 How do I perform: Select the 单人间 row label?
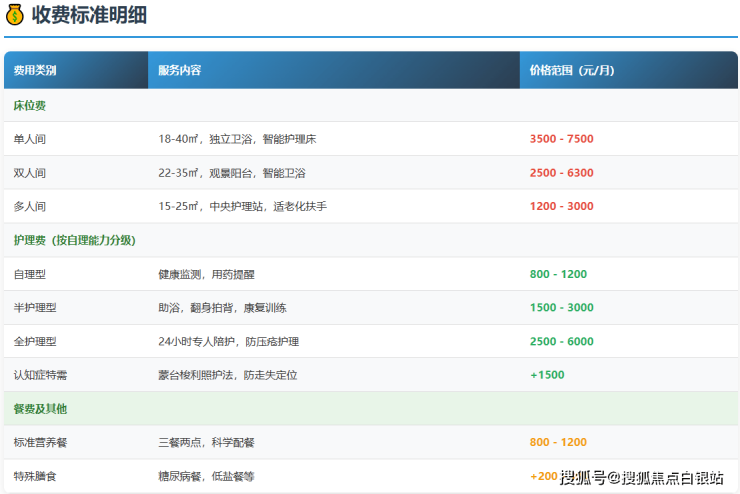tap(30, 139)
